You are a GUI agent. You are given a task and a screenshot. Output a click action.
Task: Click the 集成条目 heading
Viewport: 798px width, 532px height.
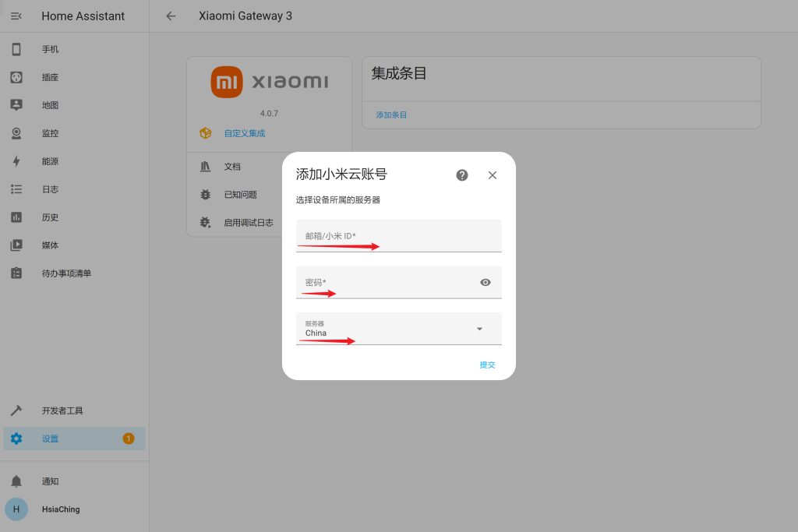coord(399,73)
